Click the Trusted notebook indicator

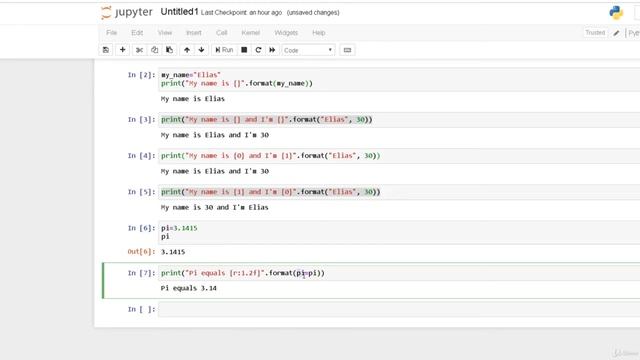click(595, 33)
